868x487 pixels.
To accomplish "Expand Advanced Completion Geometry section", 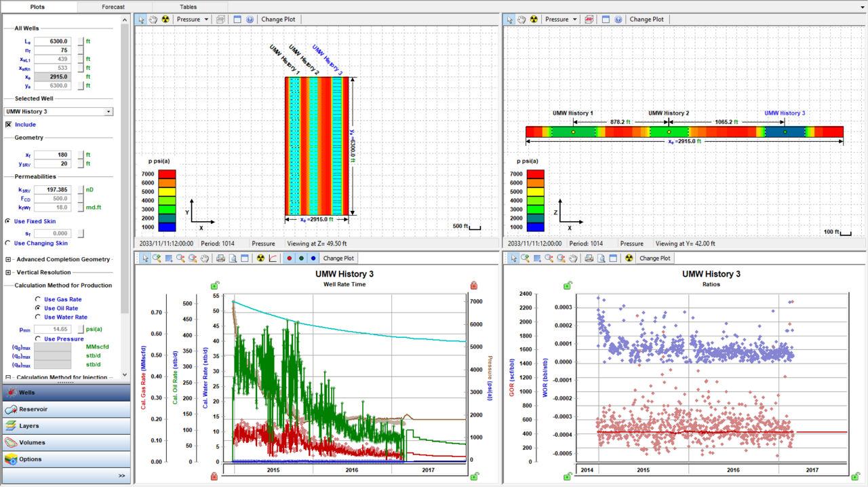I will tap(8, 259).
